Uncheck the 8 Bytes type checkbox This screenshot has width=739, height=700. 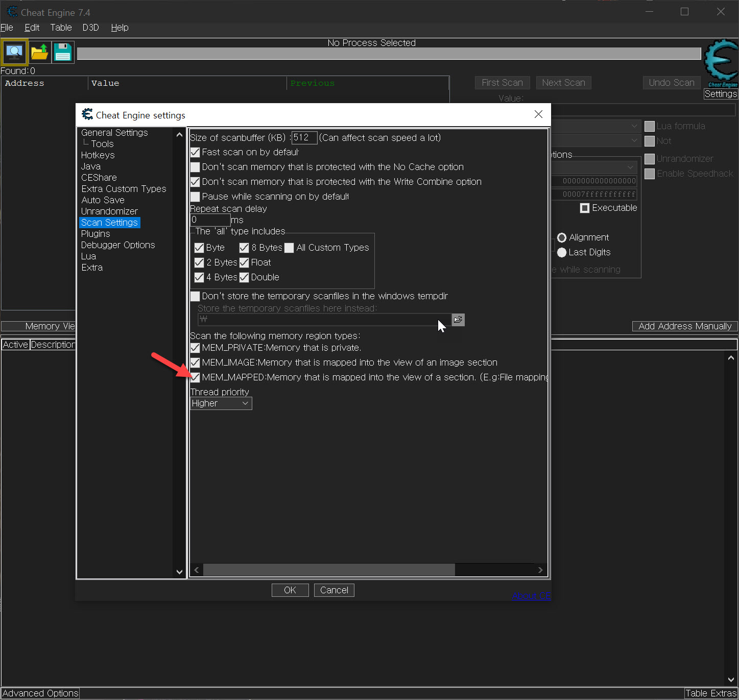pyautogui.click(x=244, y=248)
